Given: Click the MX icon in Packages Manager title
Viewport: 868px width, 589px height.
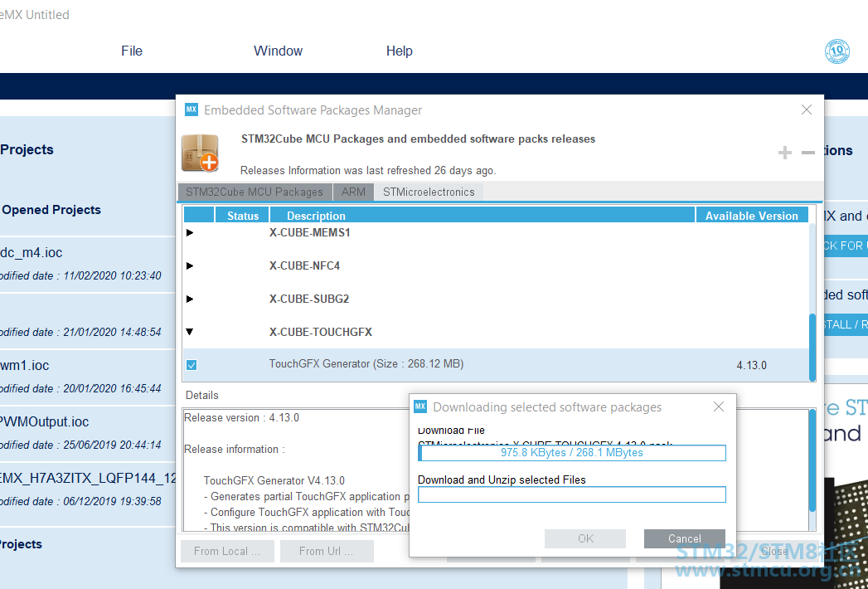Looking at the screenshot, I should 192,110.
